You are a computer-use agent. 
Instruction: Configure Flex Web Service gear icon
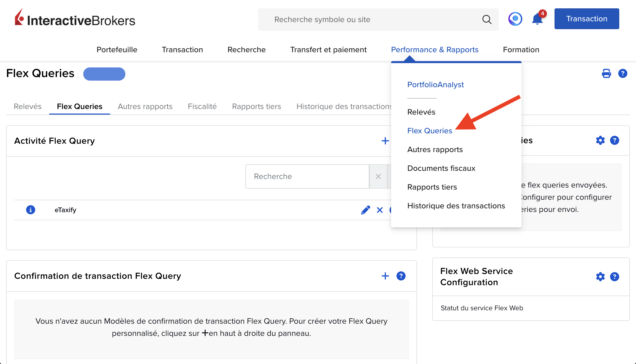click(600, 277)
